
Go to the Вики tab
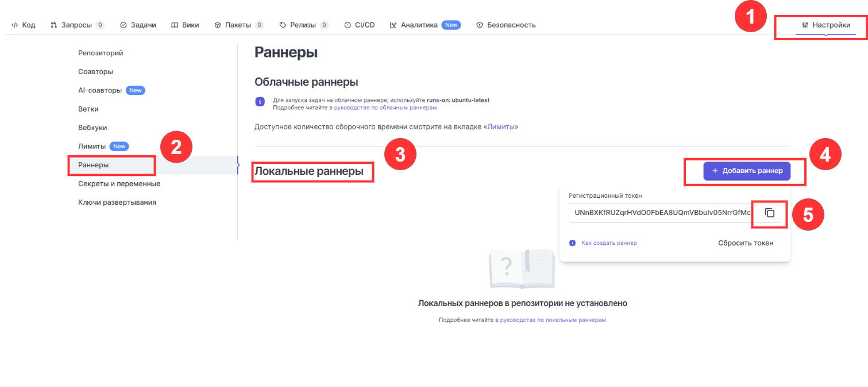[185, 25]
